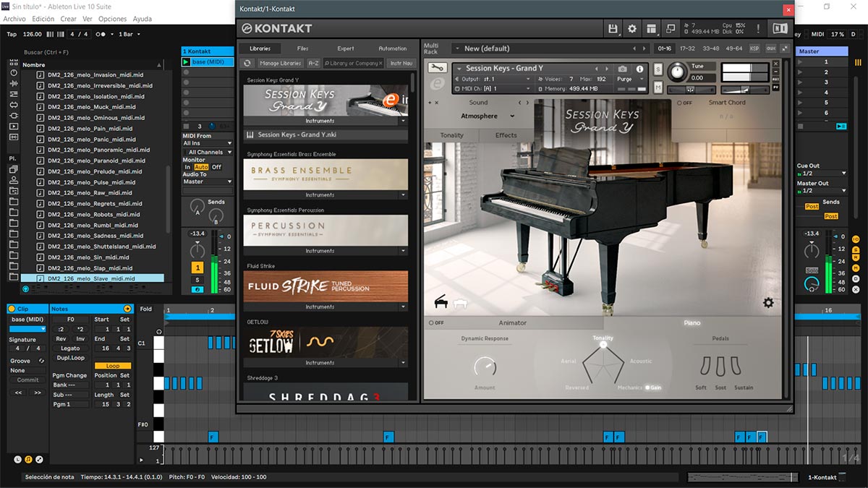868x488 pixels.
Task: Refresh Kontakt library list
Action: click(247, 64)
